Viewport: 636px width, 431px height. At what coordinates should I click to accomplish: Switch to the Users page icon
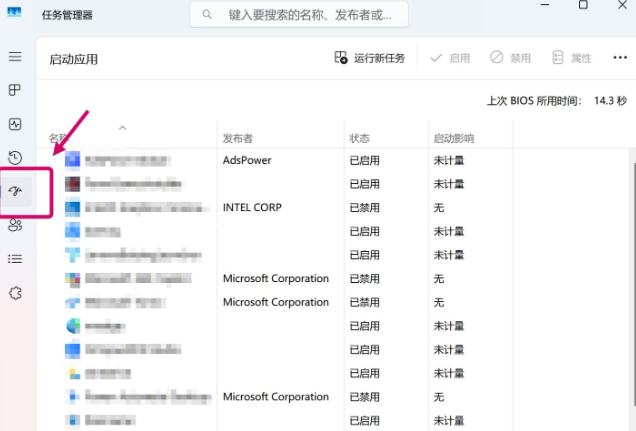pyautogui.click(x=15, y=225)
